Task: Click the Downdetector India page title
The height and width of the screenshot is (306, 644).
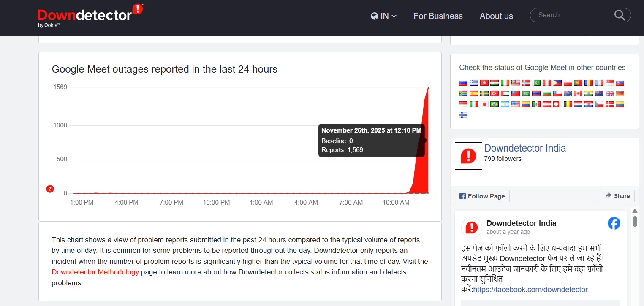Action: click(x=525, y=148)
